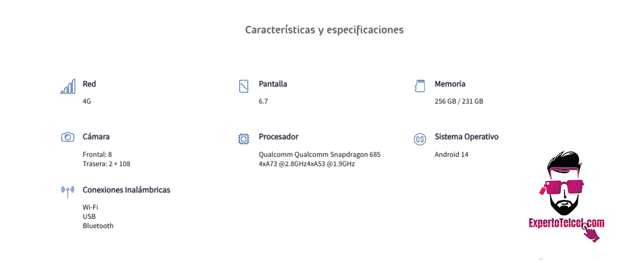This screenshot has height=261, width=644.
Task: Click the Red signal bars icon
Action: click(x=68, y=86)
